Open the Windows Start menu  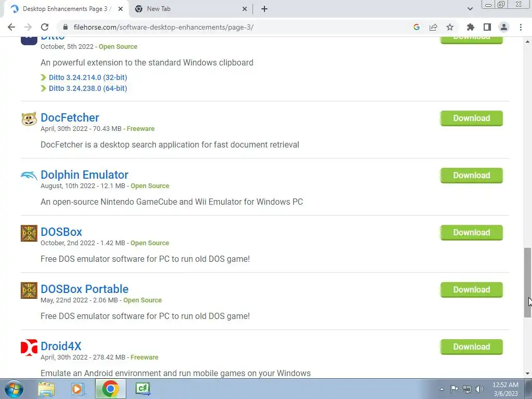coord(14,389)
